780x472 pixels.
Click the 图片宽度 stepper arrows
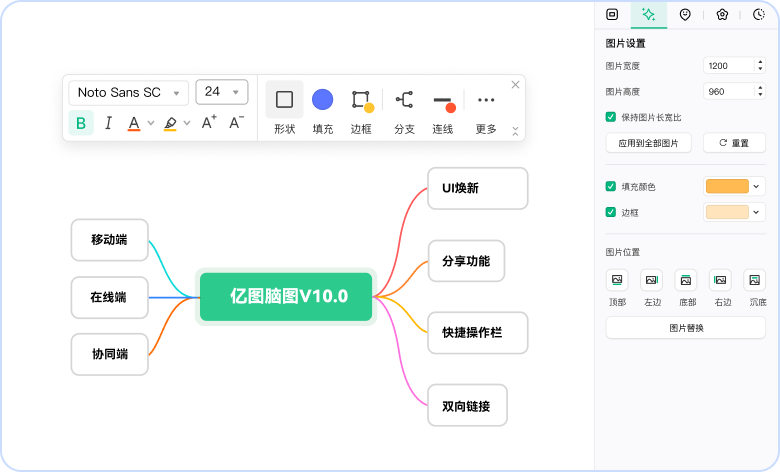(x=760, y=66)
